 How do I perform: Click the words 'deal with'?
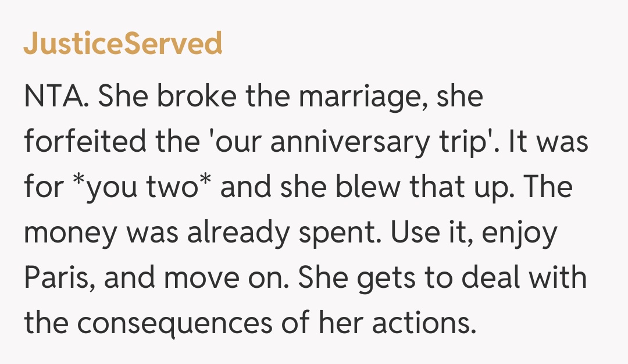pos(516,278)
